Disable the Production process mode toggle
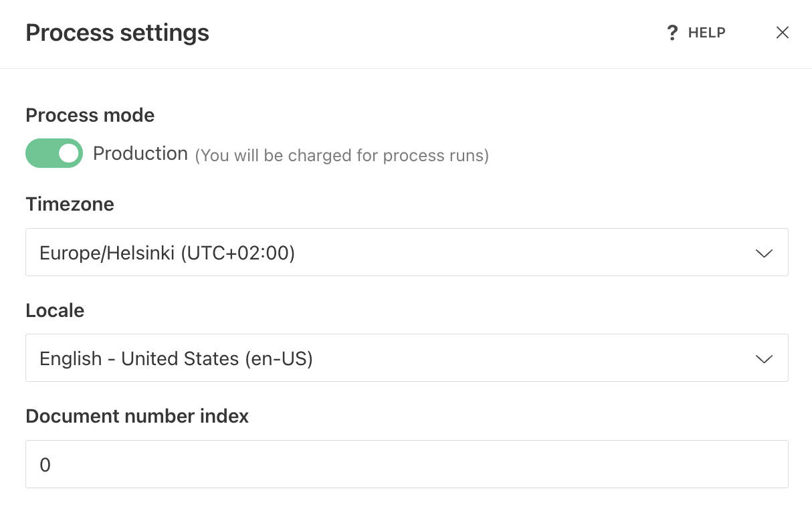The height and width of the screenshot is (527, 812). pos(54,153)
